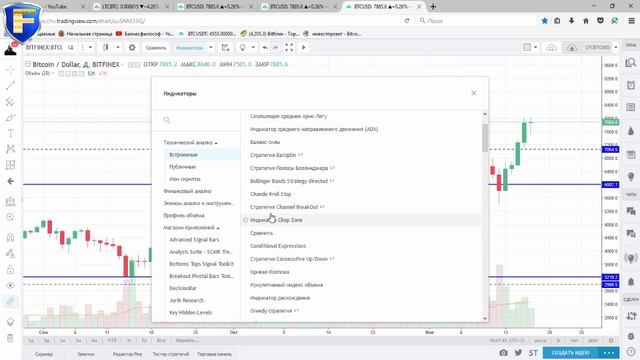Click the Compare button in toolbar

[156, 48]
